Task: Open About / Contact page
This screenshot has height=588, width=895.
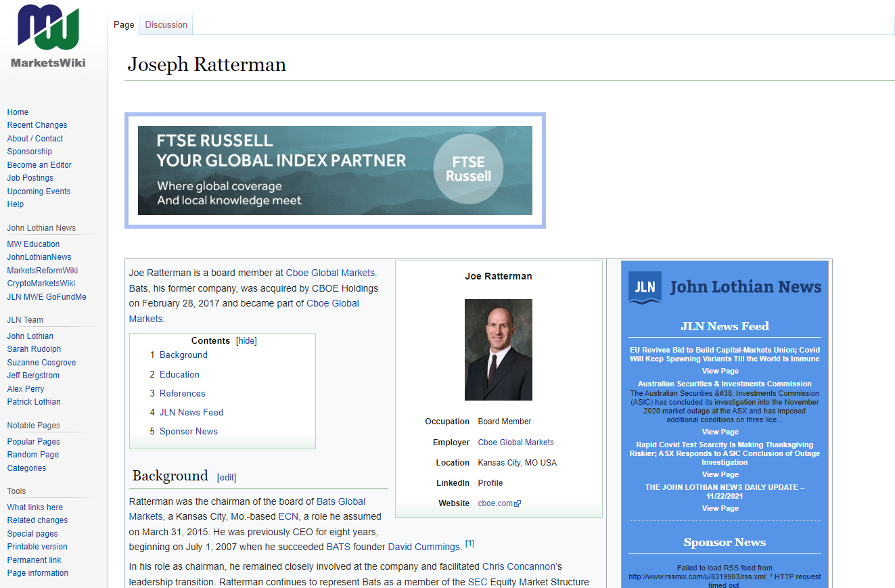Action: pos(35,139)
